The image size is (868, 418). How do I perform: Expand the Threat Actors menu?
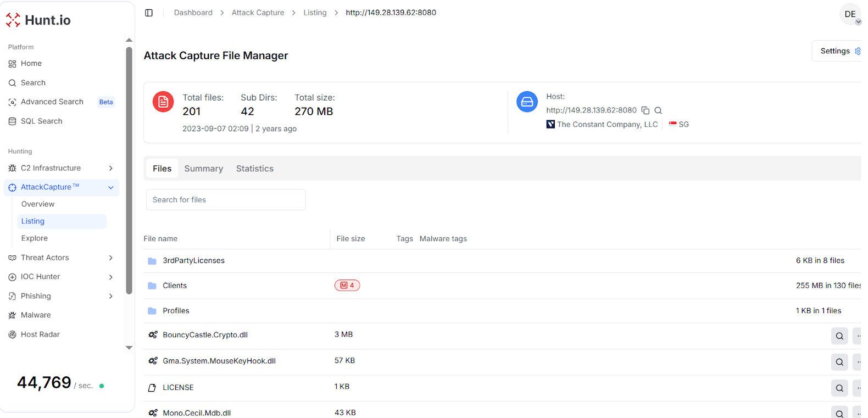pyautogui.click(x=110, y=258)
